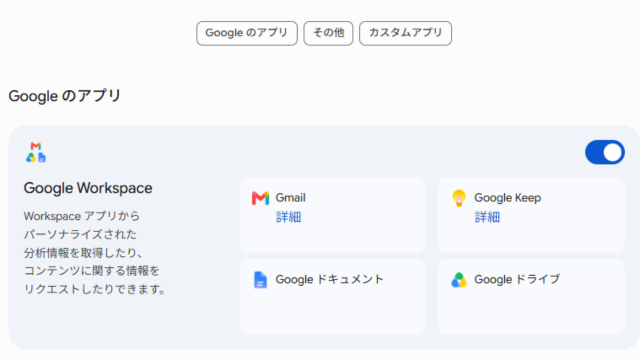
Task: Click the Gmail envelope icon
Action: tap(260, 198)
